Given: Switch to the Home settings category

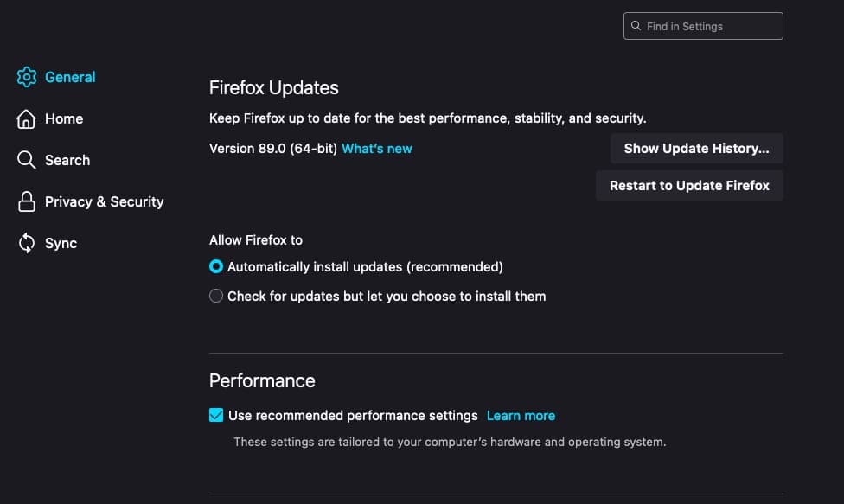Looking at the screenshot, I should click(64, 118).
